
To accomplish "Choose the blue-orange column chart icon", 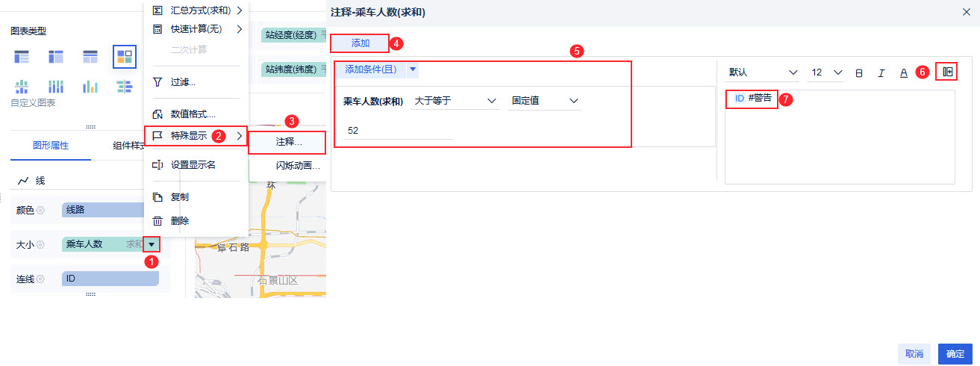I will [x=90, y=87].
